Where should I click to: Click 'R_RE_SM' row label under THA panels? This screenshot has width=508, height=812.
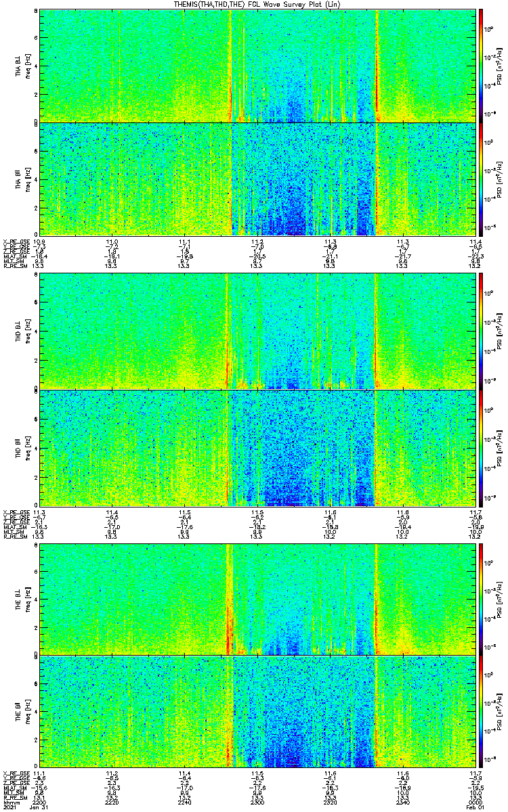point(14,267)
